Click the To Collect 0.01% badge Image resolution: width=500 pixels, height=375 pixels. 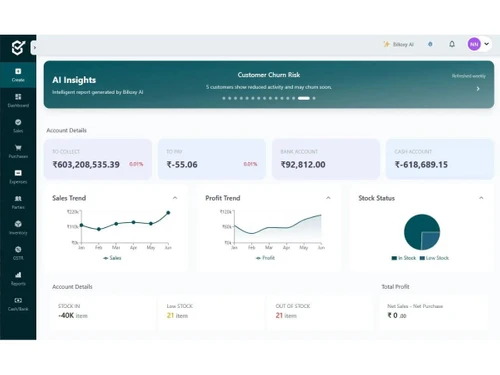136,164
